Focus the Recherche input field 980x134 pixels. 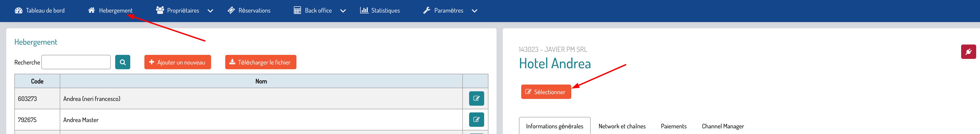click(x=76, y=62)
